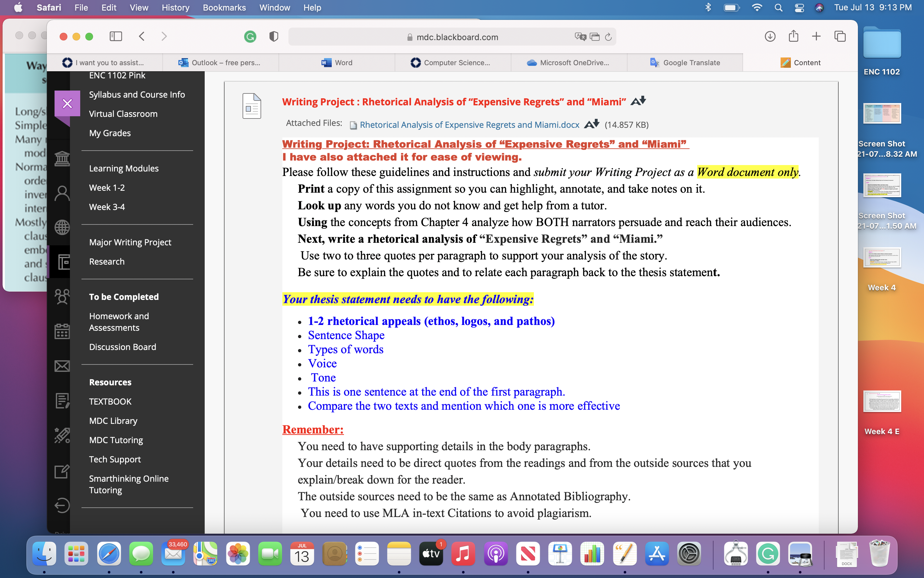Open the Messages envelope icon
This screenshot has height=578, width=924.
(62, 366)
